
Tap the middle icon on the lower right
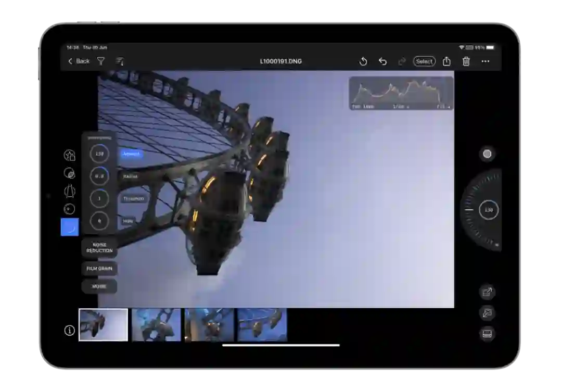point(487,313)
